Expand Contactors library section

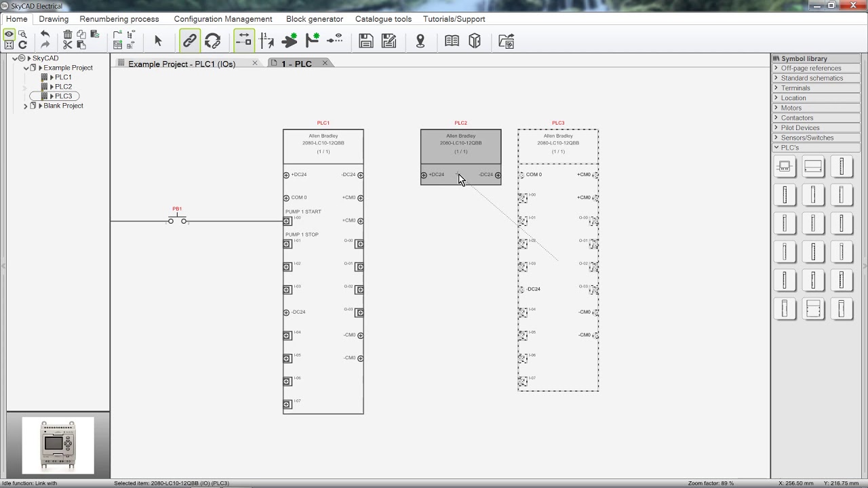[x=817, y=118]
